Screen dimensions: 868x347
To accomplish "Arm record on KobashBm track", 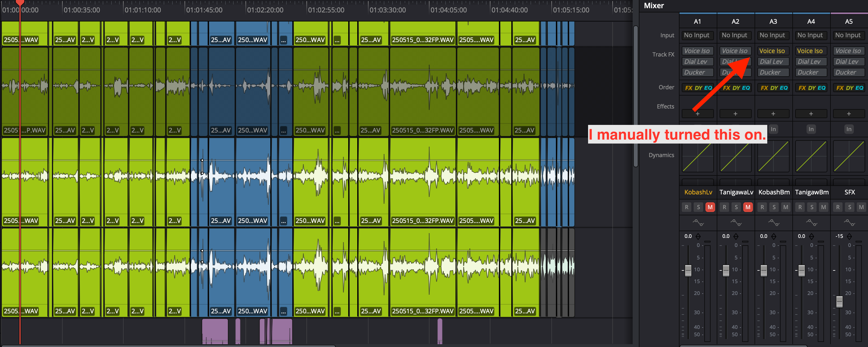I will [762, 207].
